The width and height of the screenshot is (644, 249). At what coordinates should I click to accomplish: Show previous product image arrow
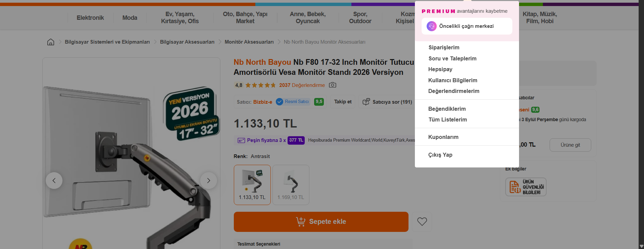tap(54, 181)
